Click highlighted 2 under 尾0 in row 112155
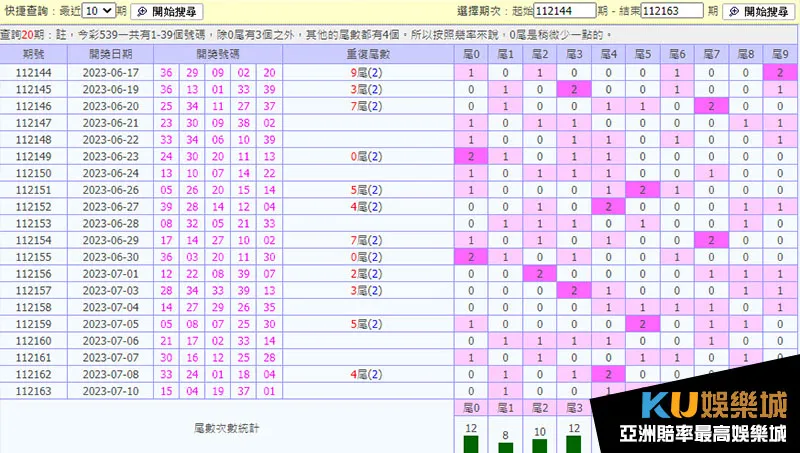 pyautogui.click(x=471, y=257)
